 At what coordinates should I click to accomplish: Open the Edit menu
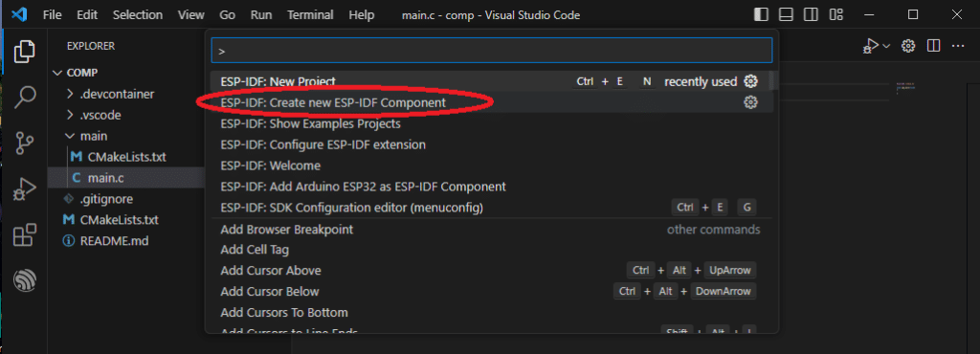(x=87, y=15)
